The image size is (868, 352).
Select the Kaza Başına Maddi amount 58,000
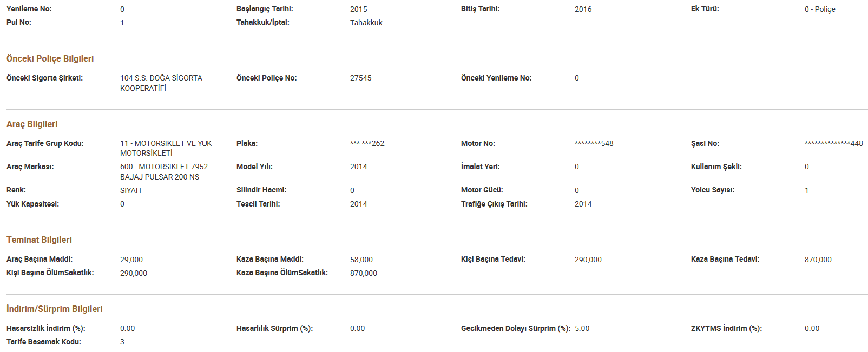[361, 260]
